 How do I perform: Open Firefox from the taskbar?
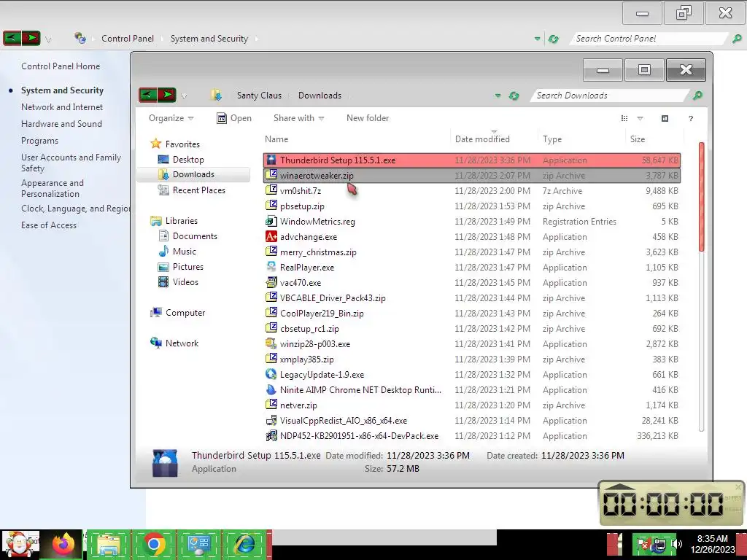63,544
